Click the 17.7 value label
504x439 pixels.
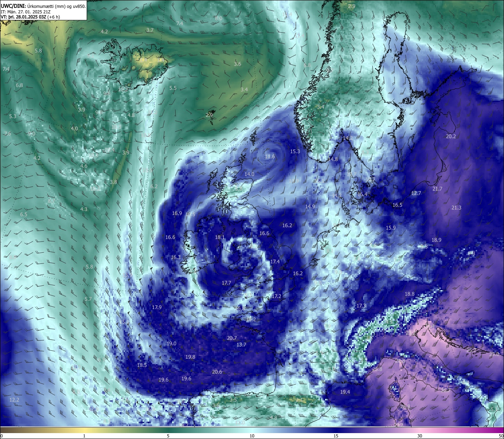click(x=226, y=283)
